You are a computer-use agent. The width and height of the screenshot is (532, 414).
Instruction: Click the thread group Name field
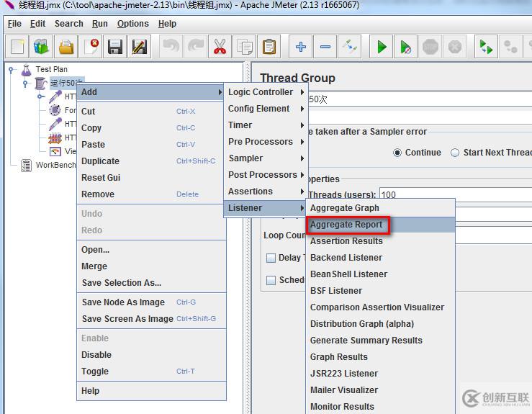click(420, 99)
